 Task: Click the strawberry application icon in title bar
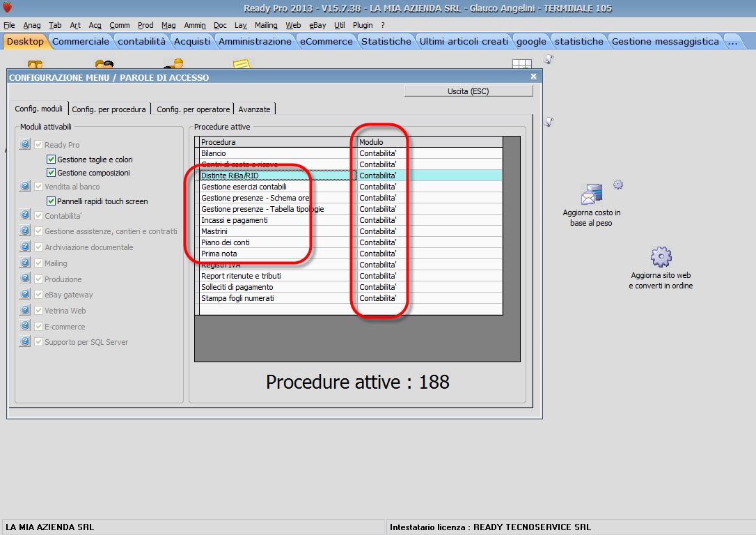tap(7, 7)
